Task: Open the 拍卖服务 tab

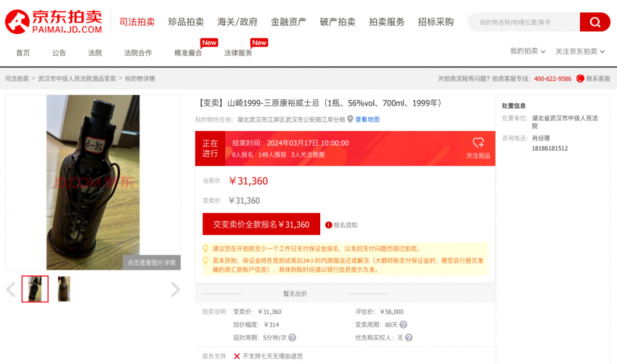Action: coord(387,22)
